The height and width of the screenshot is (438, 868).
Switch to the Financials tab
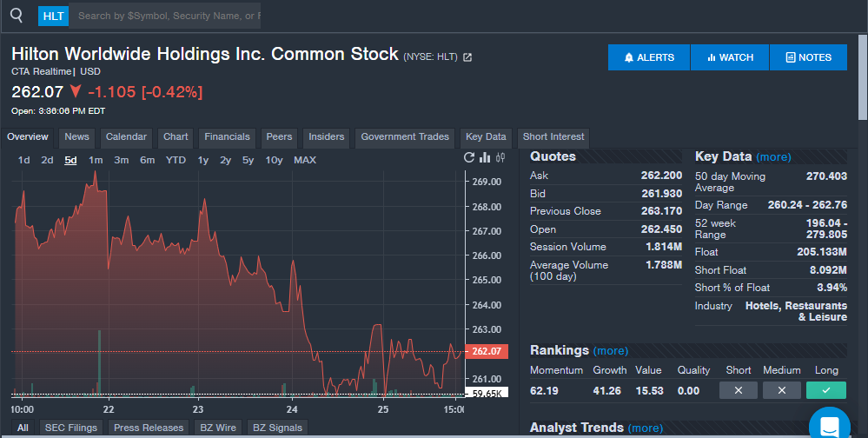point(227,136)
